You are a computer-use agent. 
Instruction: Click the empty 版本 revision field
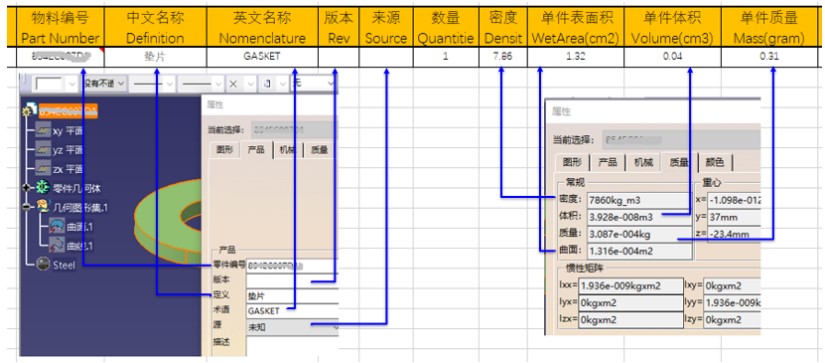coord(292,280)
